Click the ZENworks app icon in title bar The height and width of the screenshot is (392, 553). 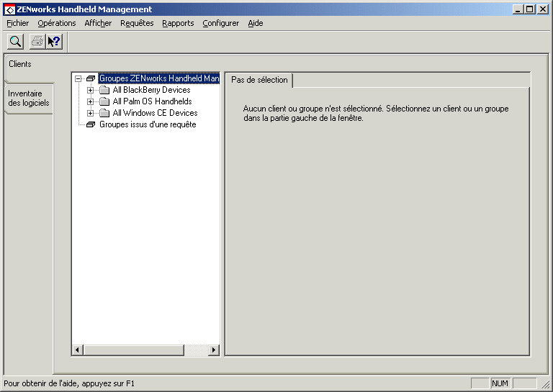point(9,9)
